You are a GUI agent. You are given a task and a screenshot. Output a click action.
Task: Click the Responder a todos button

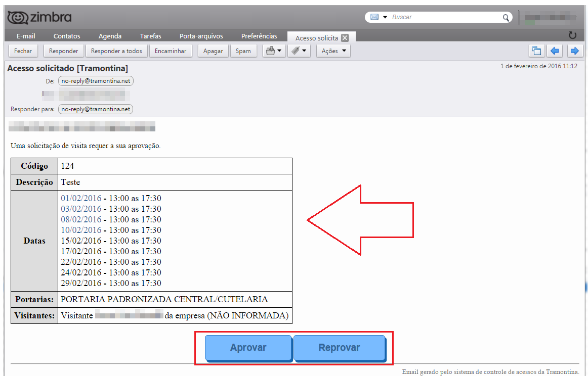tap(116, 51)
